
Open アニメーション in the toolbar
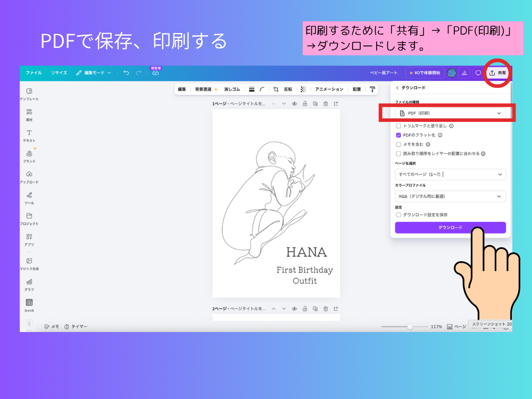tap(329, 89)
